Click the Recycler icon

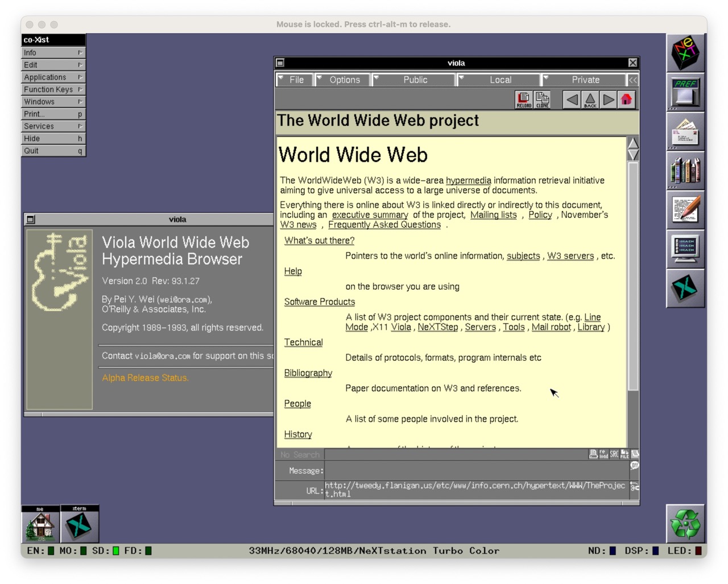pos(685,524)
